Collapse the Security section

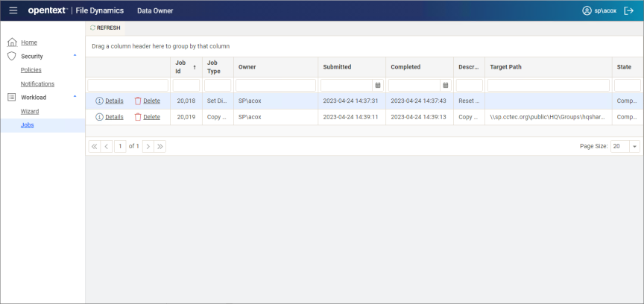(75, 55)
